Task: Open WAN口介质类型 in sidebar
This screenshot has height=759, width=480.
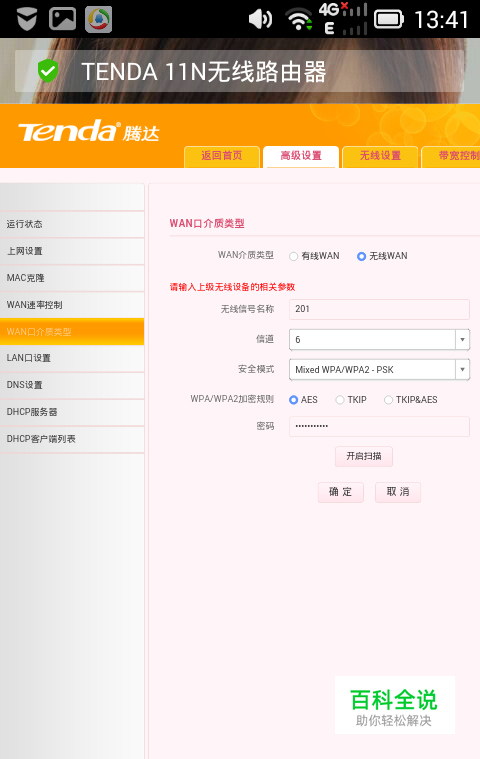Action: pyautogui.click(x=72, y=332)
